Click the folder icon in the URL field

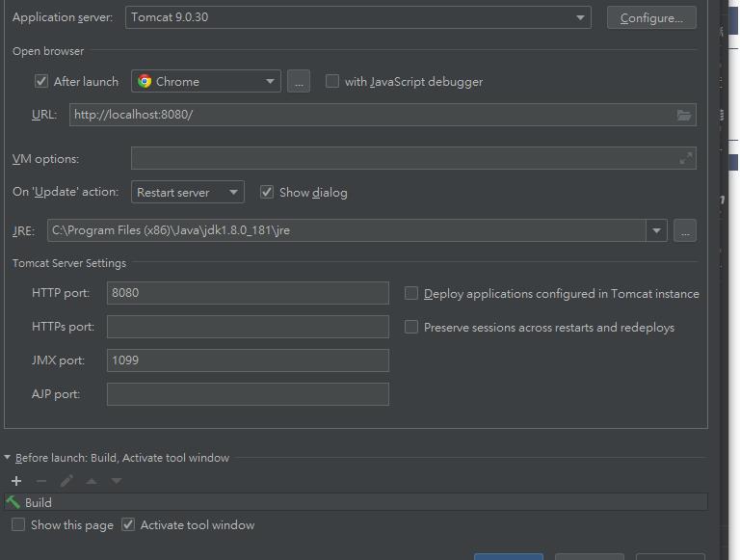coord(684,115)
